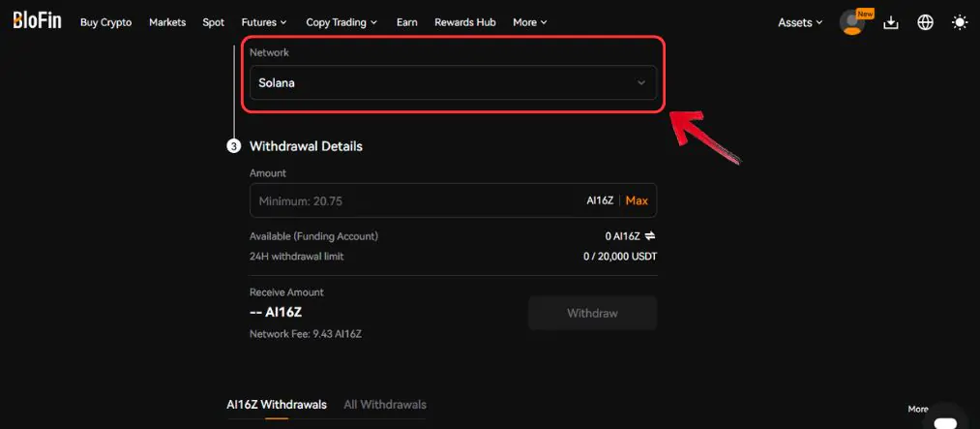The width and height of the screenshot is (980, 429).
Task: Click the Max amount button
Action: (637, 200)
